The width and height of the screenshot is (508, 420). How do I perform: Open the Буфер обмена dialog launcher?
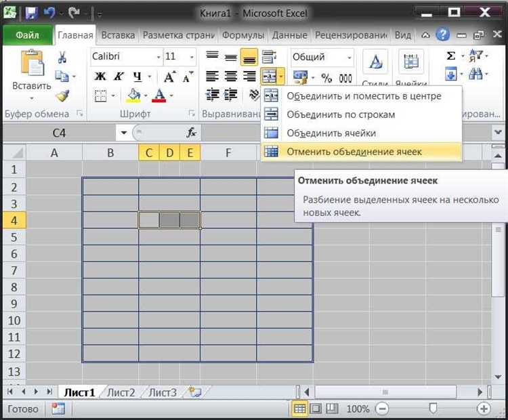pos(79,113)
